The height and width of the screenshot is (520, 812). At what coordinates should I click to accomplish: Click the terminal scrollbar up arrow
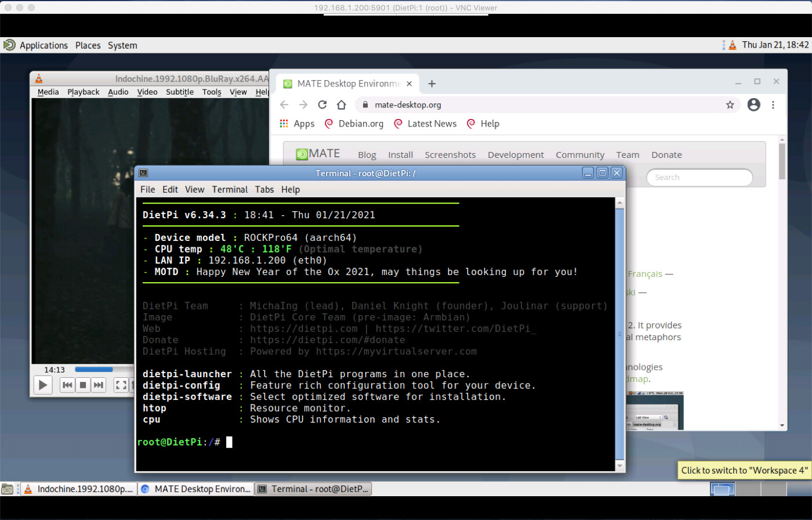coord(619,203)
